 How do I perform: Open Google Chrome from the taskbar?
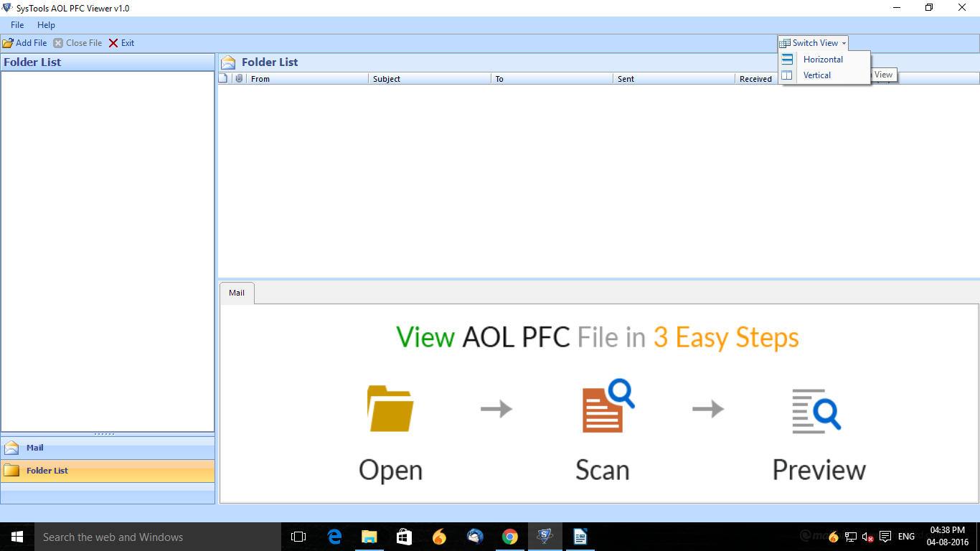(x=510, y=537)
